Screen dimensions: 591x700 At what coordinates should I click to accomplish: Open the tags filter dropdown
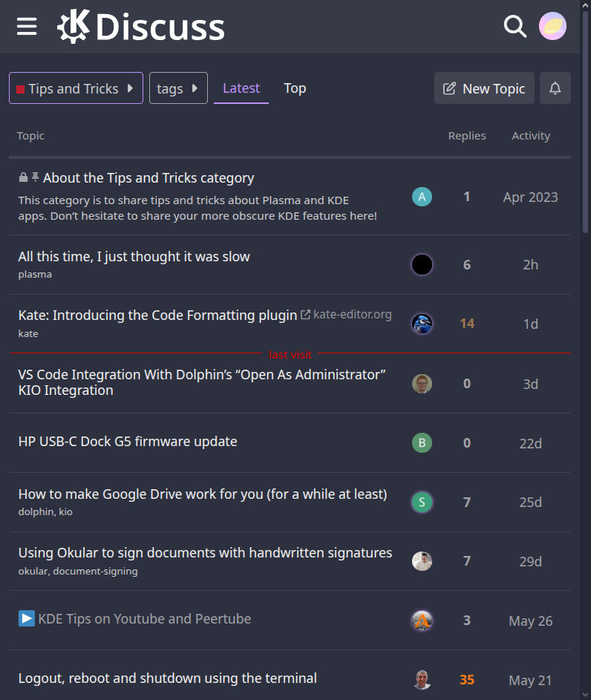(x=178, y=88)
